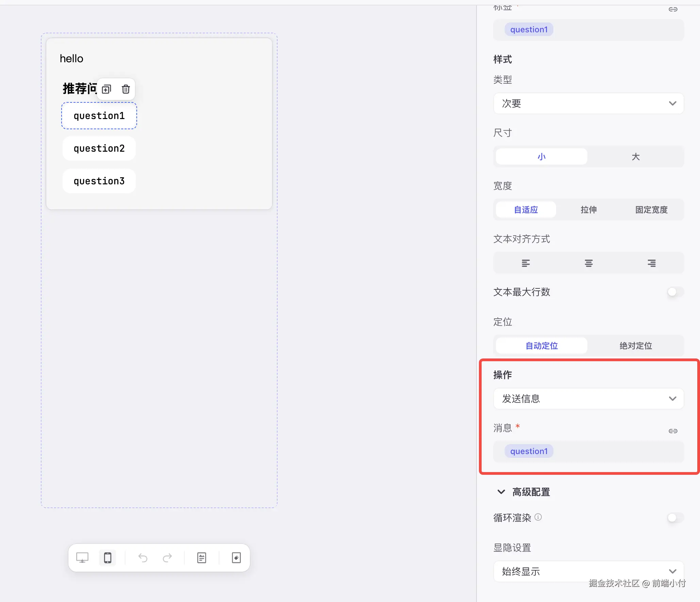Switch to mobile preview icon
The width and height of the screenshot is (700, 602).
[x=107, y=558]
